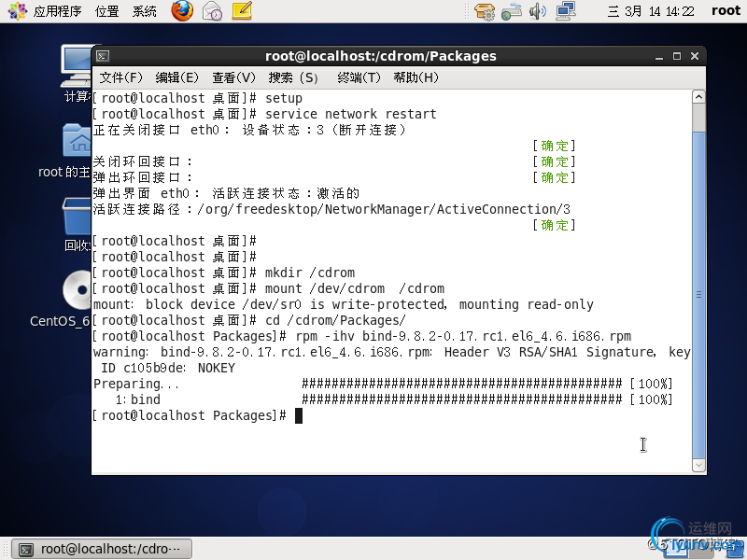Open terminal 帮助(H) menu
The height and width of the screenshot is (560, 747).
(416, 77)
